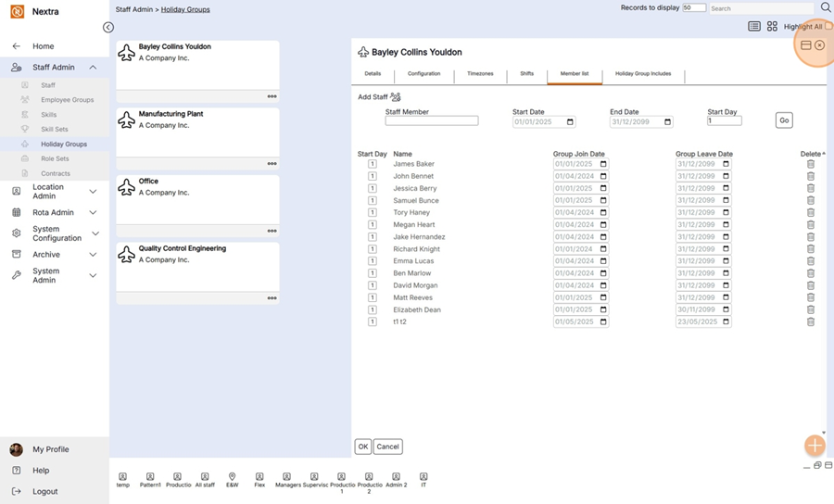Switch to grid view icon
Viewport: 834px width, 504px height.
pos(772,26)
